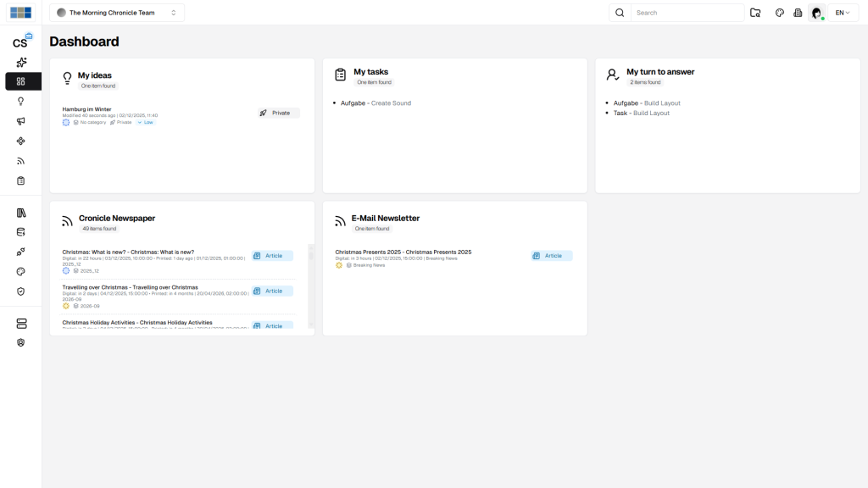Viewport: 868px width, 488px height.
Task: Click the clipboard tasks icon in sidebar
Action: (x=21, y=180)
